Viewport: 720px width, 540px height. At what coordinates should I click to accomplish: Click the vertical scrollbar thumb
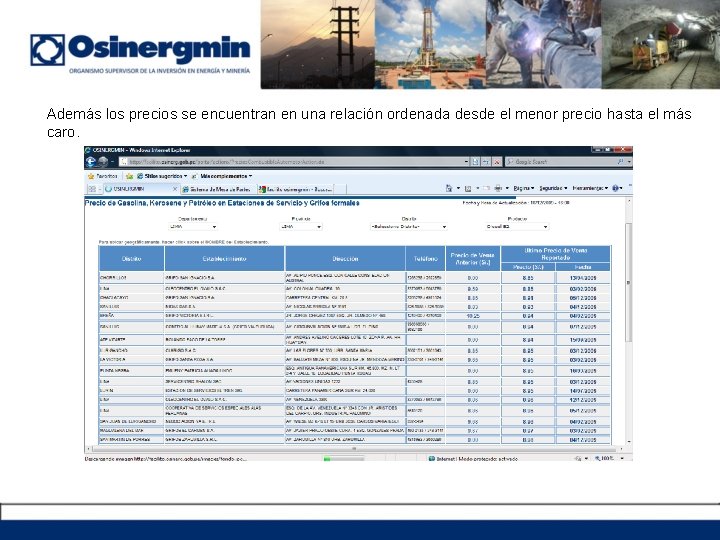629,282
